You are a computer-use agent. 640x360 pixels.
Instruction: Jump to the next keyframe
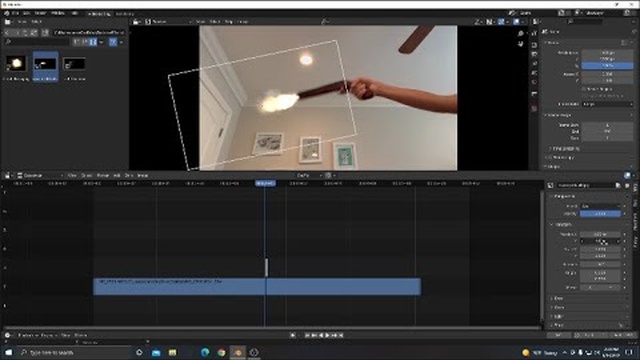pos(334,335)
